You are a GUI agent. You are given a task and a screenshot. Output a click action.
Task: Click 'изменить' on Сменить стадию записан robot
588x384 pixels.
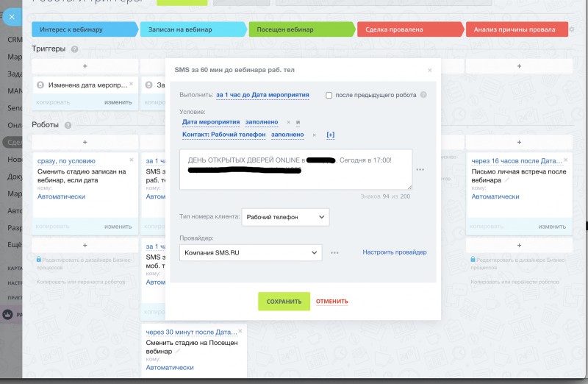(x=118, y=227)
